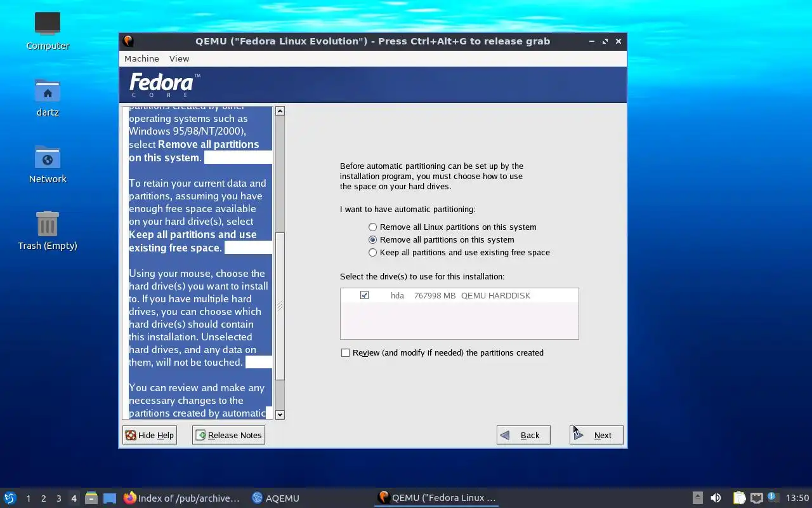Close the QEMU window

[619, 41]
